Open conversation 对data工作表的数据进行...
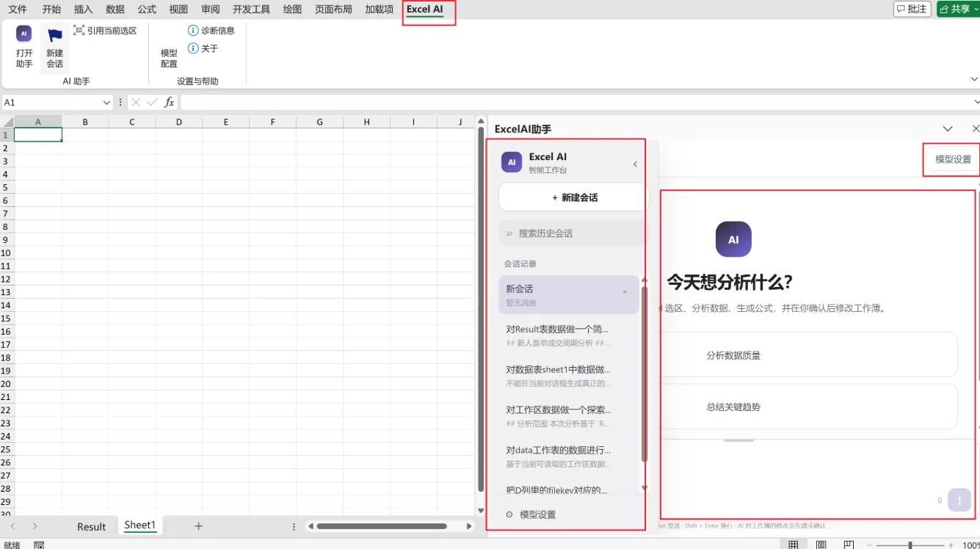980x549 pixels. point(568,457)
